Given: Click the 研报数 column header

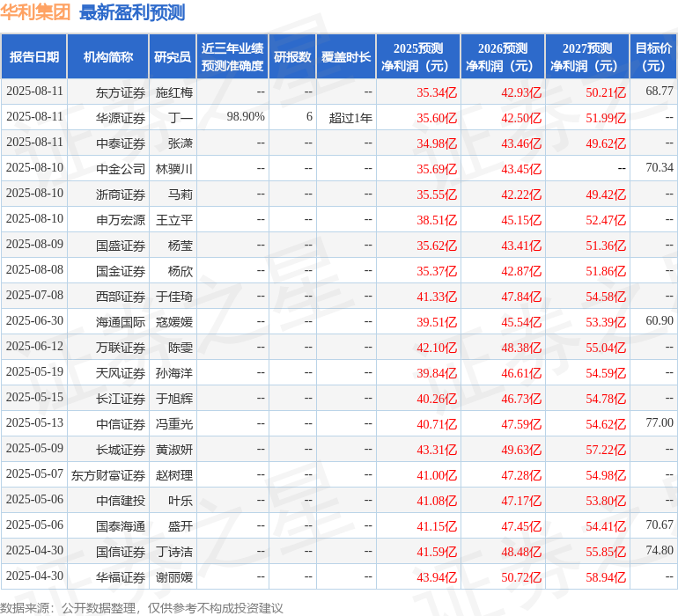Looking at the screenshot, I should pos(292,57).
